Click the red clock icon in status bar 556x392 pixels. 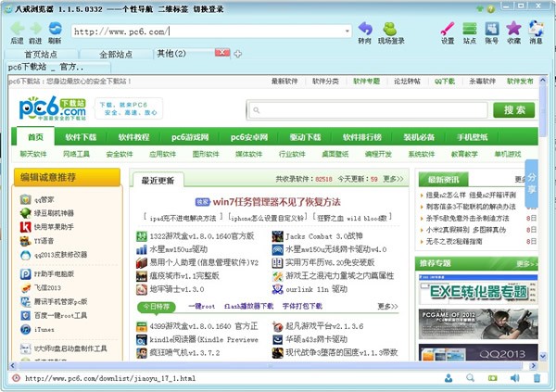point(16,378)
